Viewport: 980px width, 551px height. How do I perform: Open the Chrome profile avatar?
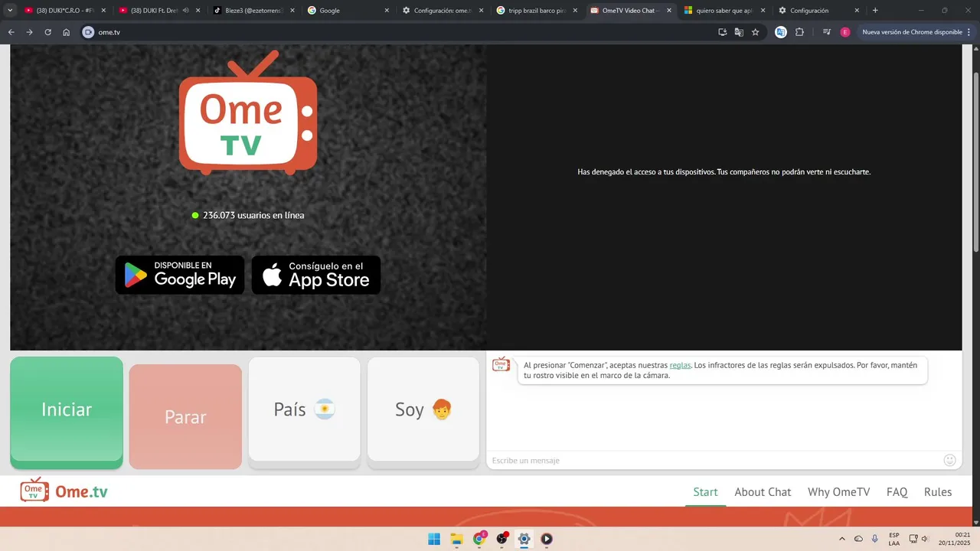(845, 32)
